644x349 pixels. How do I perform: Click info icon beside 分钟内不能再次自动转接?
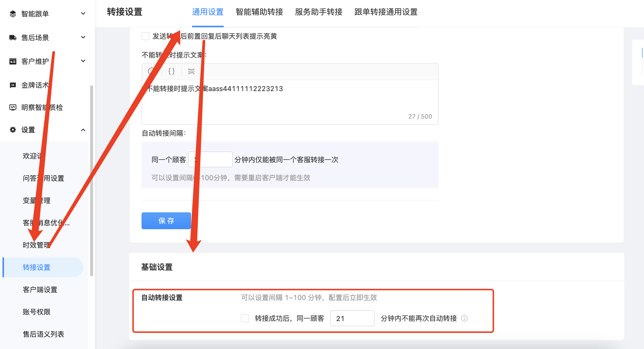point(464,318)
